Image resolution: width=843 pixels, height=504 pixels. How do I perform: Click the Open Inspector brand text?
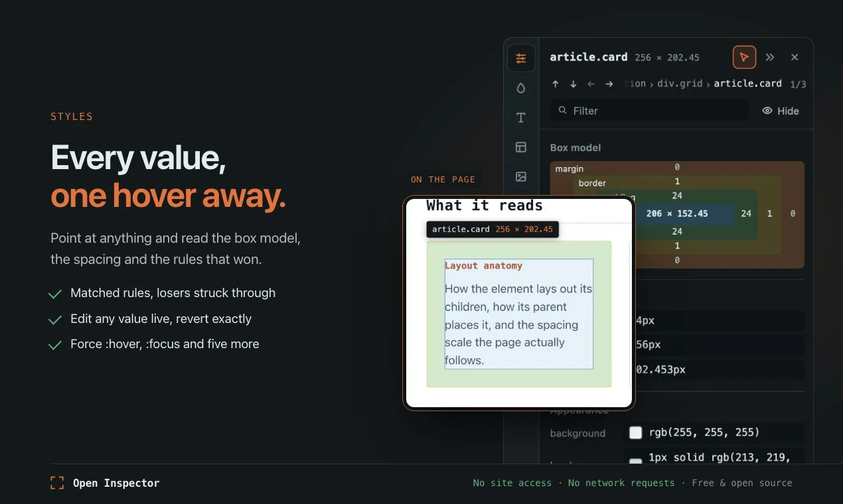coord(116,483)
